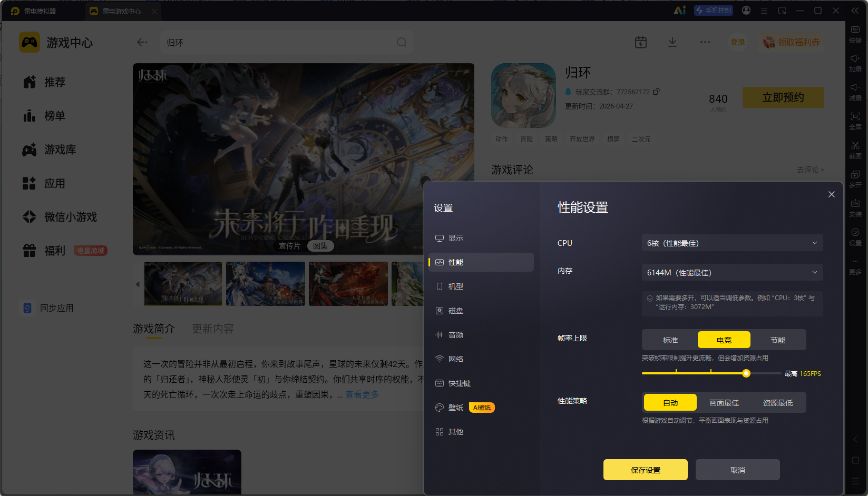Screen dimensions: 868x496
Task: Click 保存设置 to save settings
Action: [646, 470]
